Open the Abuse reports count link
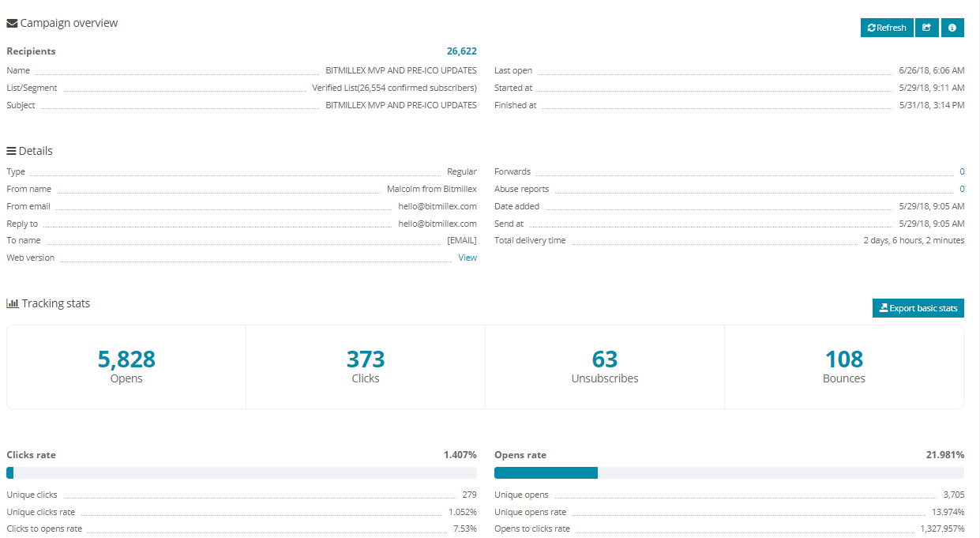The image size is (980, 538). click(961, 189)
